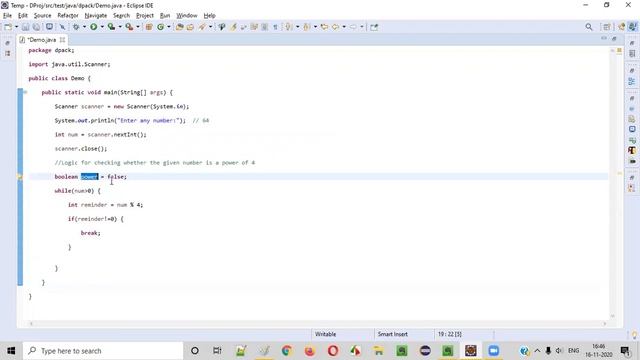Image resolution: width=640 pixels, height=360 pixels.
Task: Click the Forward navigation arrow icon
Action: click(353, 27)
